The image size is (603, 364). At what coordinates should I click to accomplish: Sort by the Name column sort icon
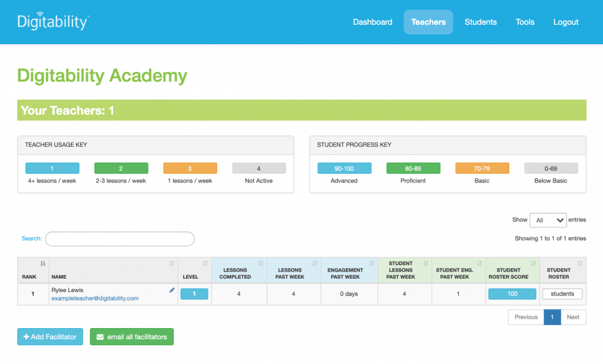click(172, 263)
